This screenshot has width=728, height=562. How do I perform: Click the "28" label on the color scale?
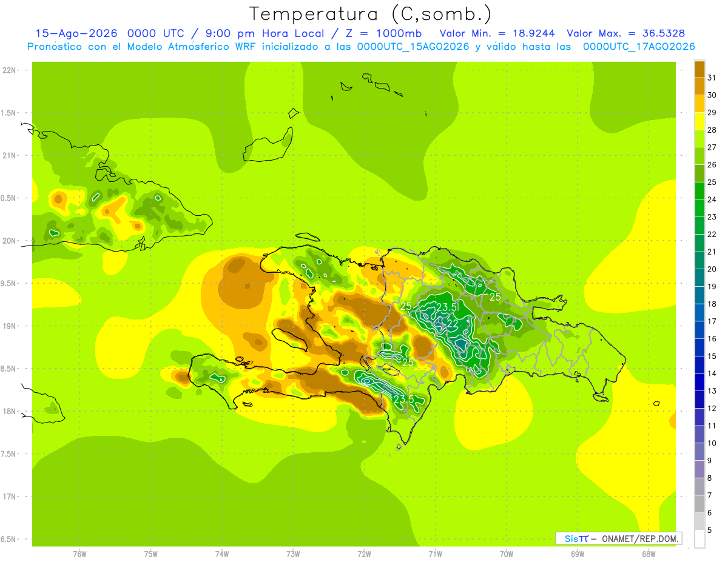712,130
